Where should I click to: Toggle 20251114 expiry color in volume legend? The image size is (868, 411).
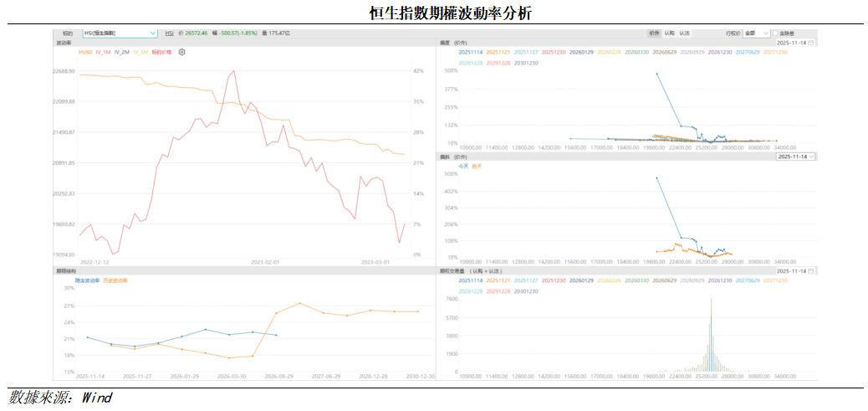point(470,281)
